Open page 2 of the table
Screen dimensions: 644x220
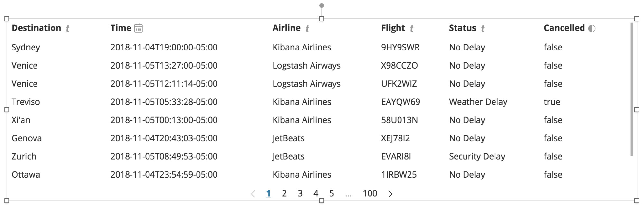click(x=284, y=193)
